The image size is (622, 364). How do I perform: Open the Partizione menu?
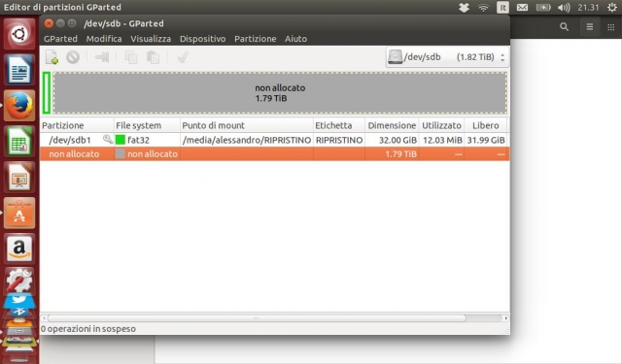(x=255, y=39)
